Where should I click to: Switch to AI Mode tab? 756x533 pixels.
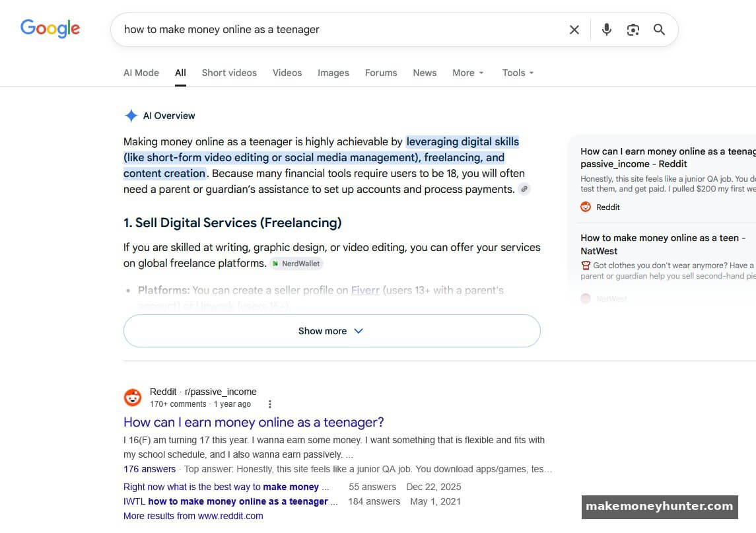[141, 73]
